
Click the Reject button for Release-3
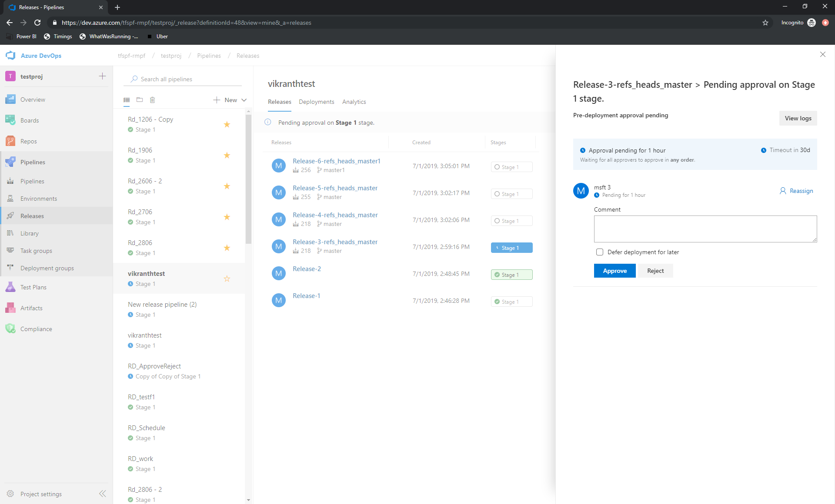(655, 271)
